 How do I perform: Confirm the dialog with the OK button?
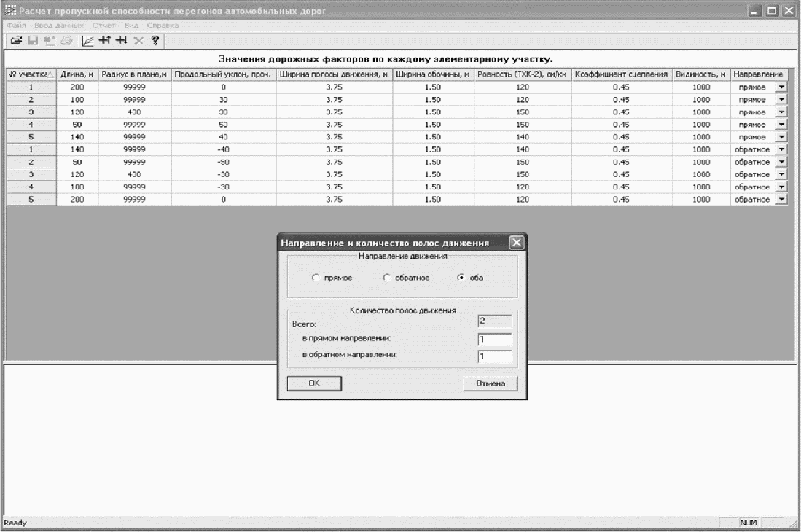314,383
